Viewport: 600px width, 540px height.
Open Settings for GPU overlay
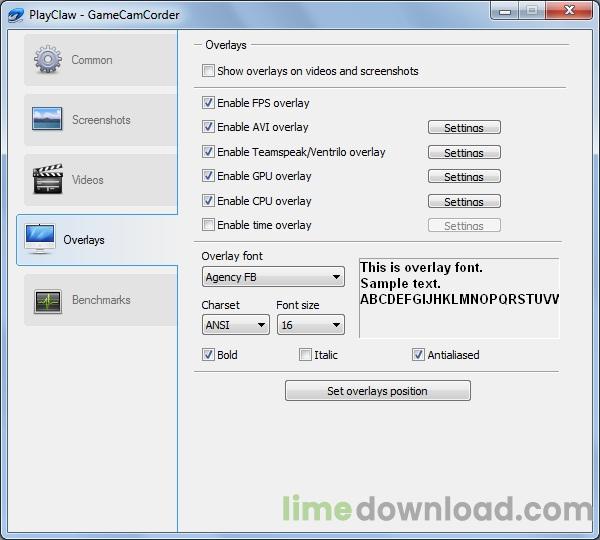464,176
